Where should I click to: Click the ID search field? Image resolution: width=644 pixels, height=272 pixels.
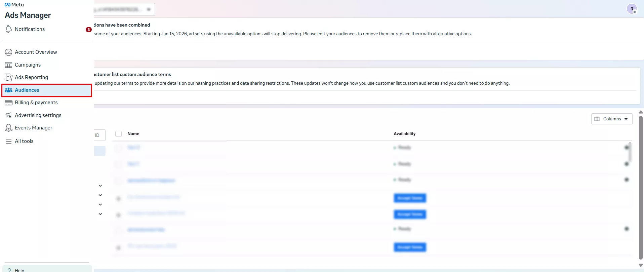[x=99, y=135]
